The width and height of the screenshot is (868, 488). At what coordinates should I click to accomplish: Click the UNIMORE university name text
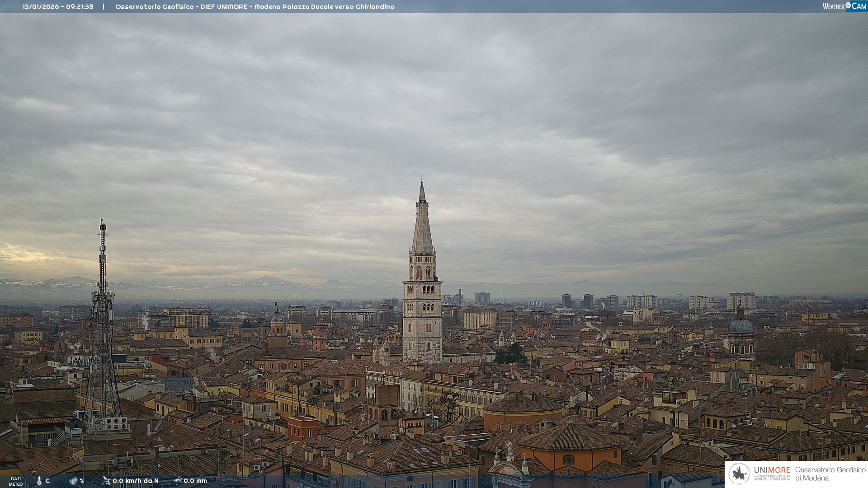[772, 470]
